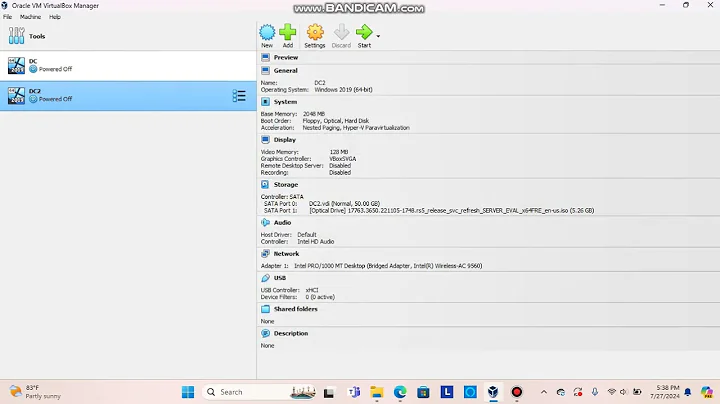Click the Windows Start button

tap(188, 392)
